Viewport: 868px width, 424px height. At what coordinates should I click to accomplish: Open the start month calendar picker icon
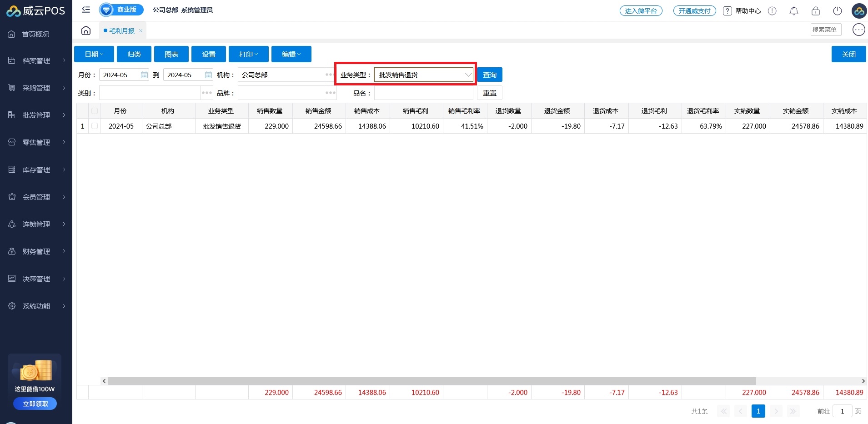[144, 75]
